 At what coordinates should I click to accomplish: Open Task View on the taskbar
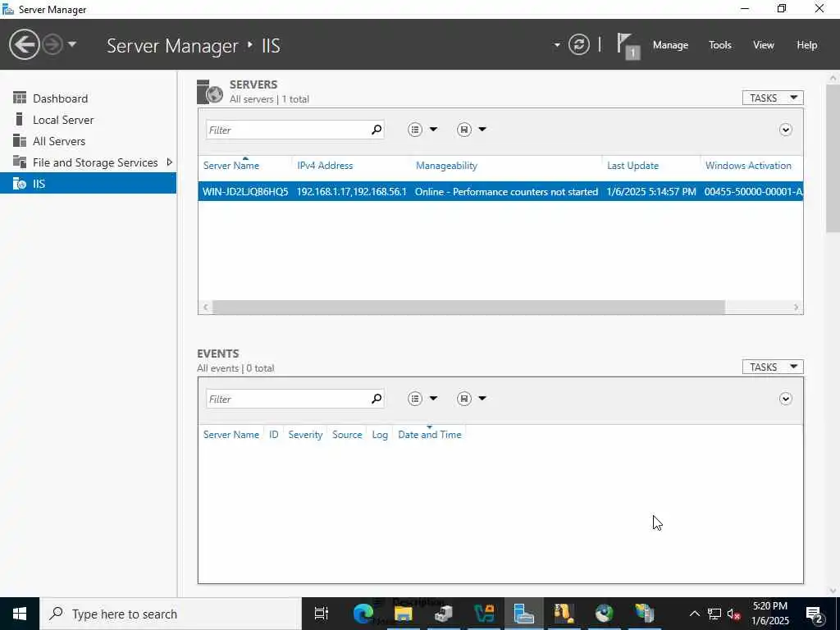(x=322, y=614)
